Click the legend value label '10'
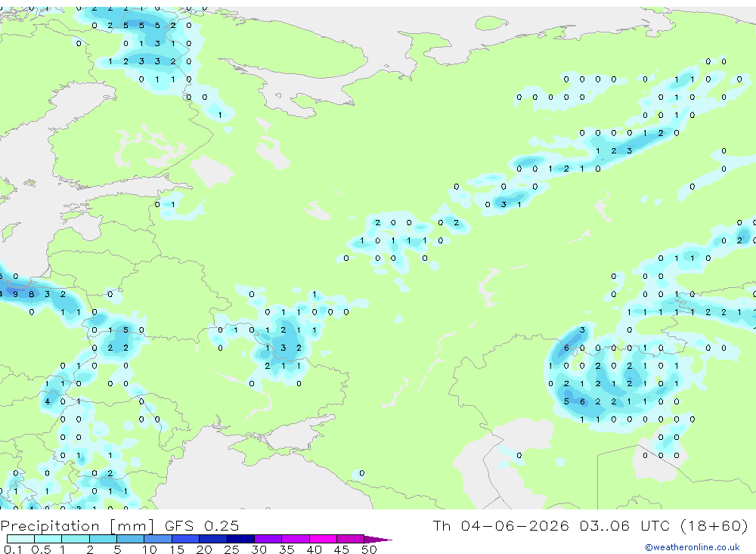 coord(150,549)
